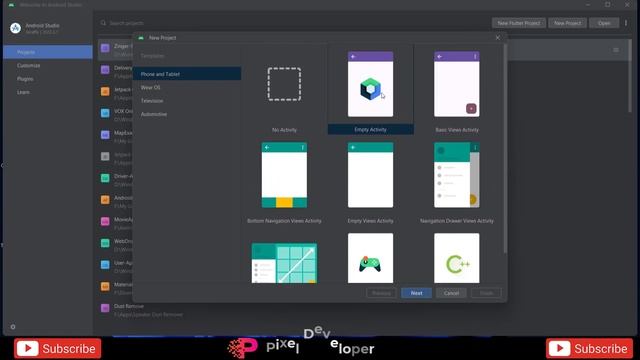Click the Jetpack project icon
The height and width of the screenshot is (360, 640).
pyautogui.click(x=105, y=91)
